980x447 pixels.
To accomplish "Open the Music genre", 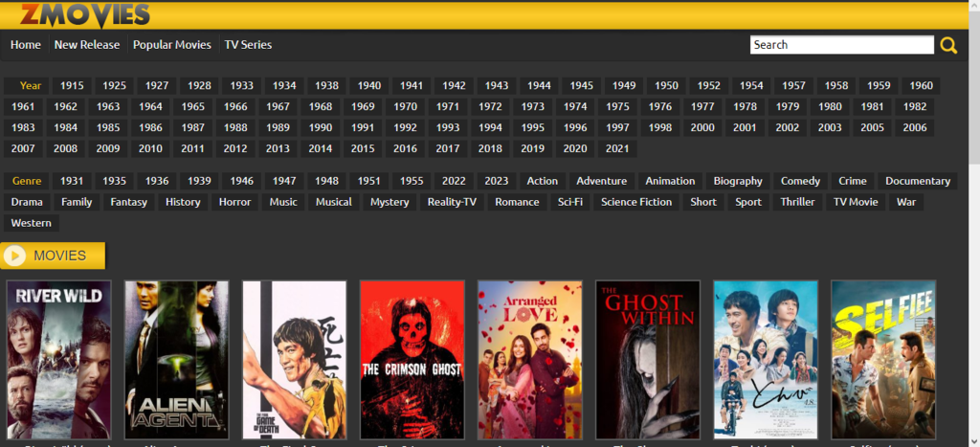I will tap(283, 203).
